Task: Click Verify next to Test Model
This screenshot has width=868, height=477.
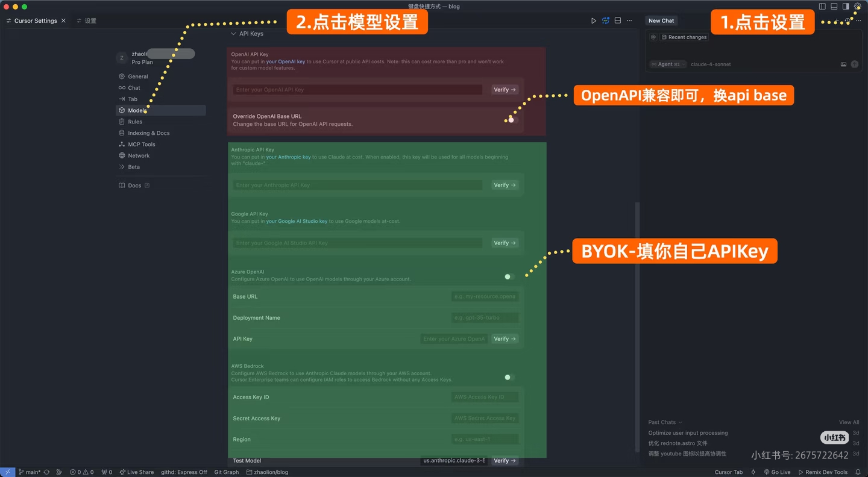Action: click(505, 461)
